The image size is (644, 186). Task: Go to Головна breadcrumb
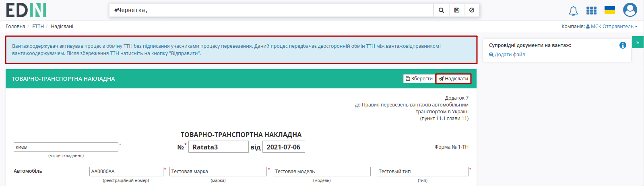tap(15, 27)
